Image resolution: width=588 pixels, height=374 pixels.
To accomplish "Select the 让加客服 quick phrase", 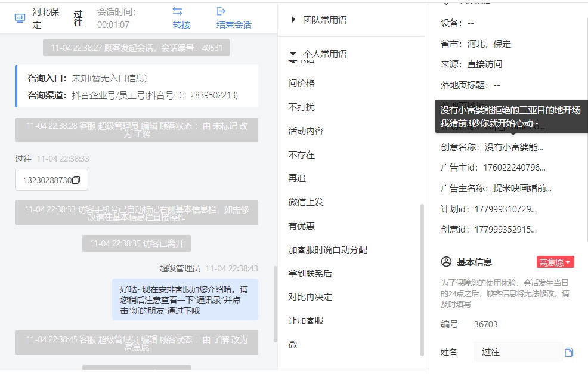I will [305, 321].
